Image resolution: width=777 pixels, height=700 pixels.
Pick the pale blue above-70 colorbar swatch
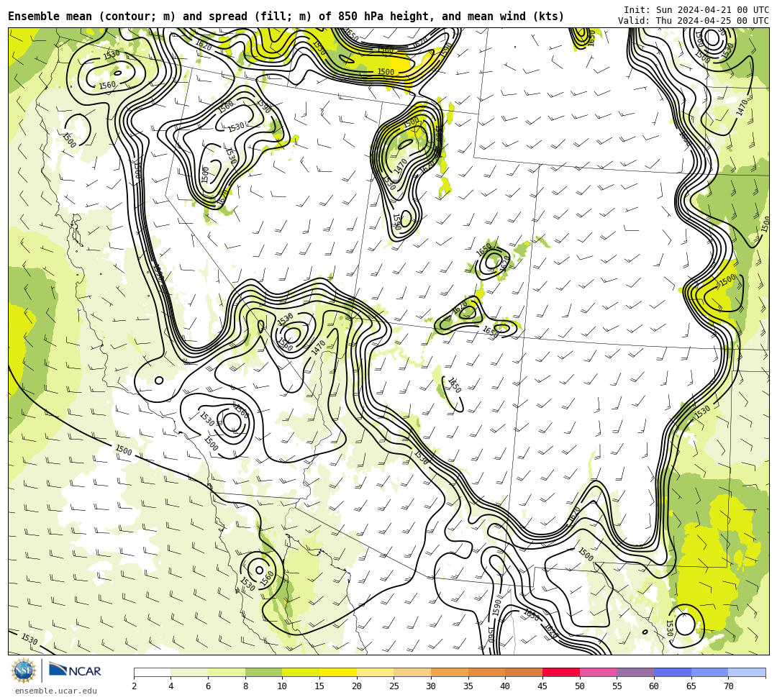pyautogui.click(x=747, y=672)
